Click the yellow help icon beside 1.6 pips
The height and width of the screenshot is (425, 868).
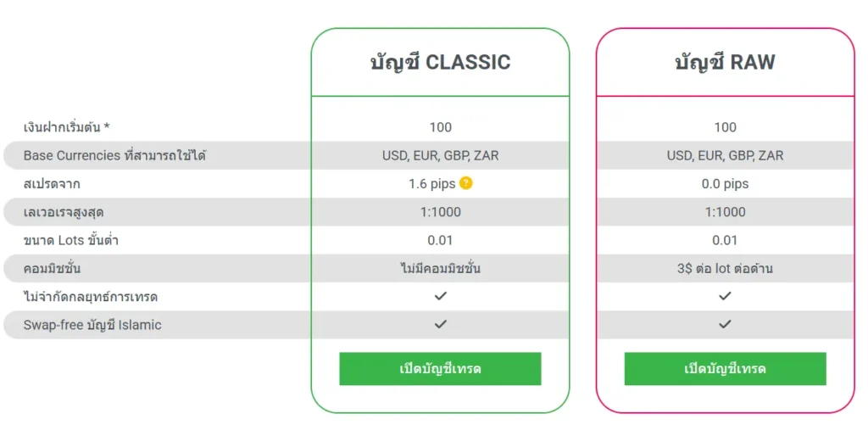(x=466, y=183)
